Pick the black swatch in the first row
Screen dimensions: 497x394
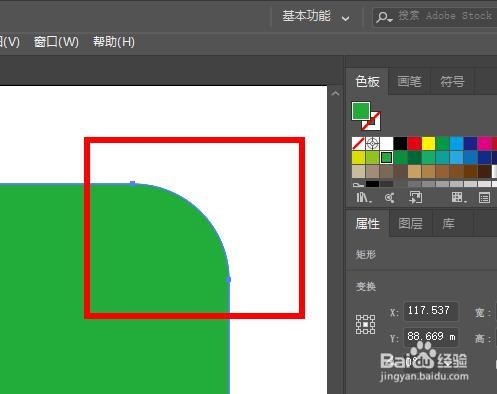[x=400, y=144]
